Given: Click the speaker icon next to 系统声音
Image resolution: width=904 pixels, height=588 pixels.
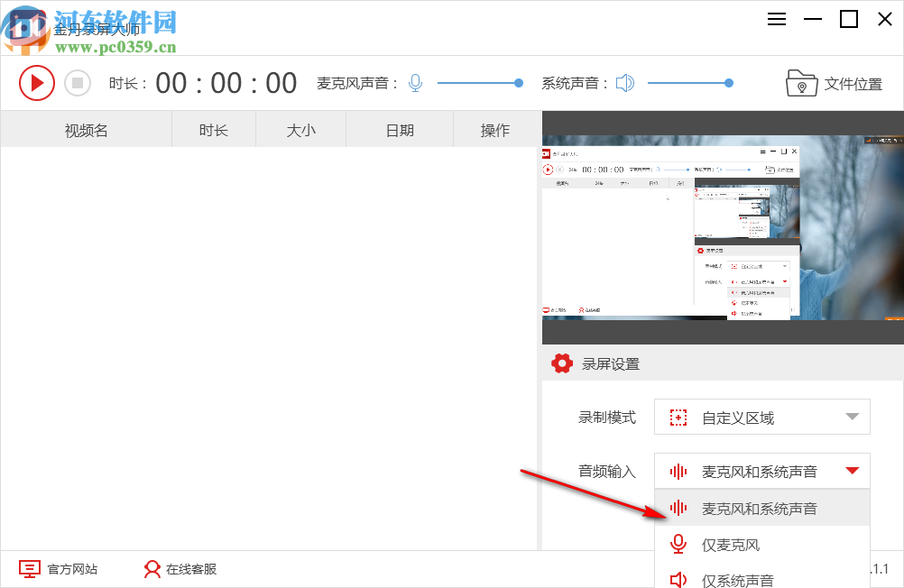Looking at the screenshot, I should coord(625,82).
